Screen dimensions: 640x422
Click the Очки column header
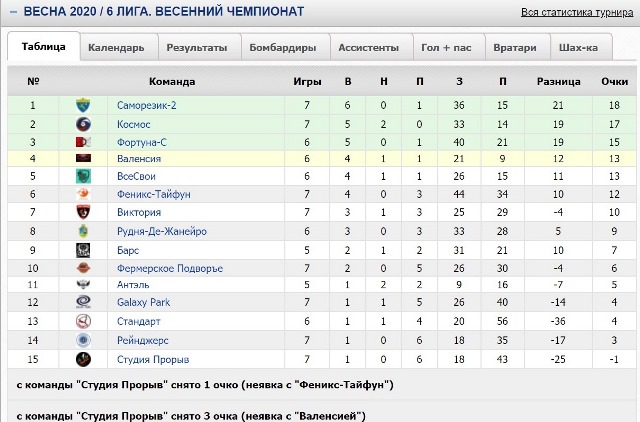coord(614,82)
